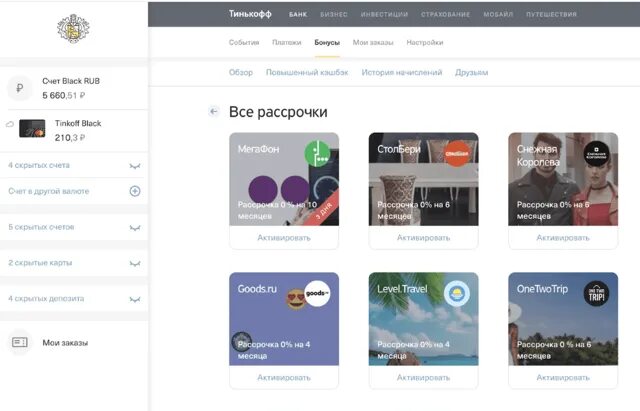This screenshot has height=411, width=640.
Task: Open the Инвестиции top menu item
Action: (384, 14)
